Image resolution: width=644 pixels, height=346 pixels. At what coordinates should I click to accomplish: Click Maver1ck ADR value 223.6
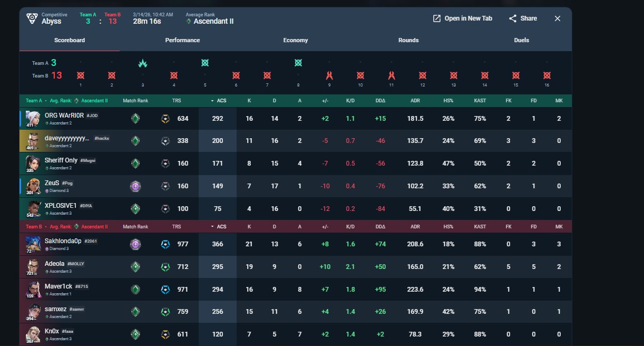[x=415, y=289]
